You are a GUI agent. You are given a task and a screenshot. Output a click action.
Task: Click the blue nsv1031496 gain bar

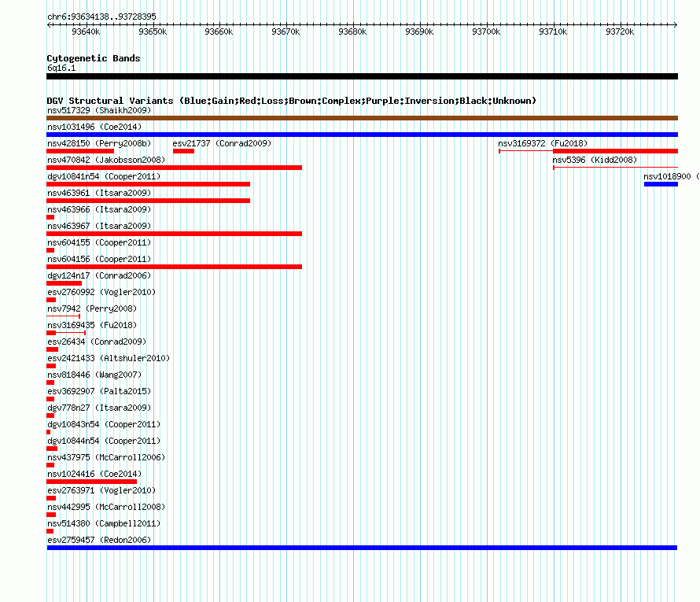pyautogui.click(x=362, y=135)
